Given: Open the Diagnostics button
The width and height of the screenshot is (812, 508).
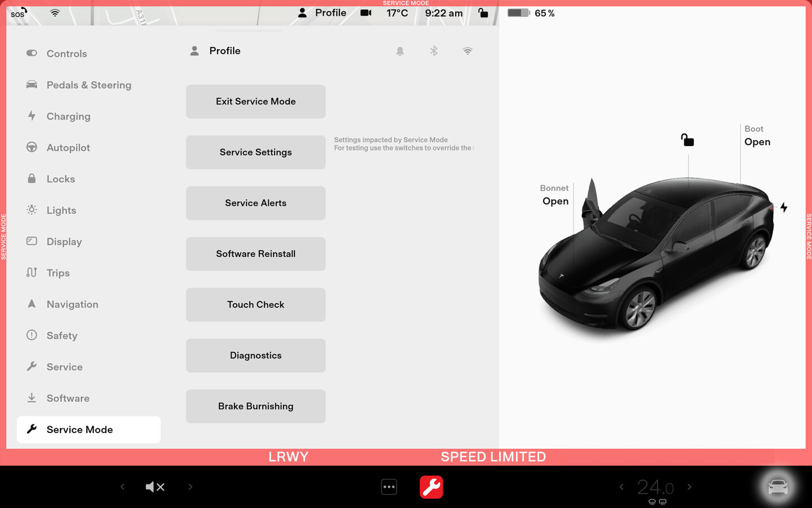Looking at the screenshot, I should (x=255, y=356).
